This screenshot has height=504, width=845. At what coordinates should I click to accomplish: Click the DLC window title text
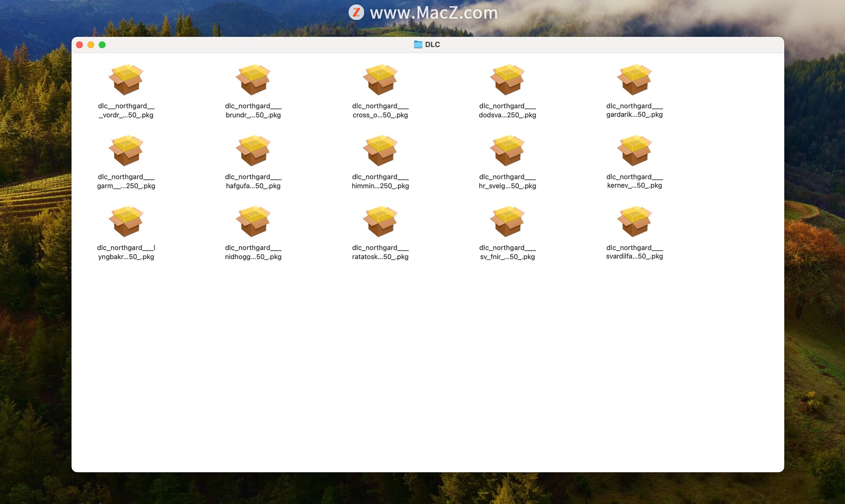(x=433, y=44)
